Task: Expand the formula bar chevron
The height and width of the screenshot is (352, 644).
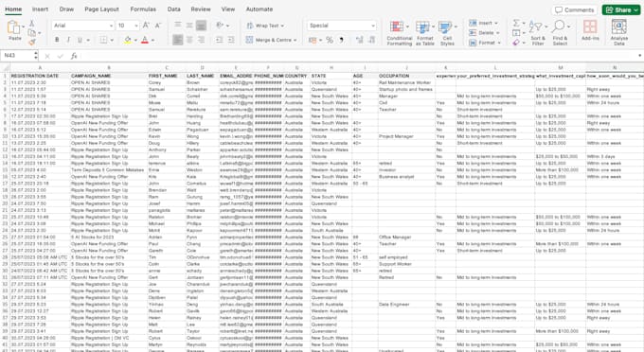Action: pyautogui.click(x=639, y=56)
